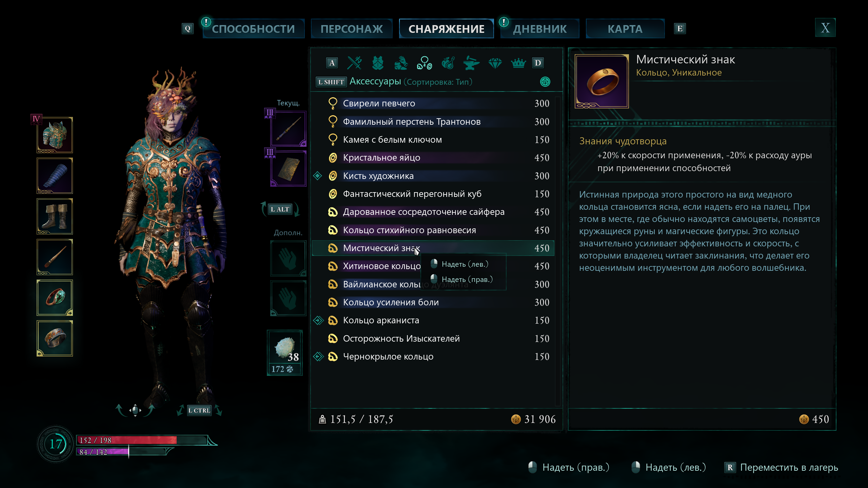This screenshot has width=868, height=488.
Task: Open the ДНЕВНИК tab
Action: [x=540, y=29]
